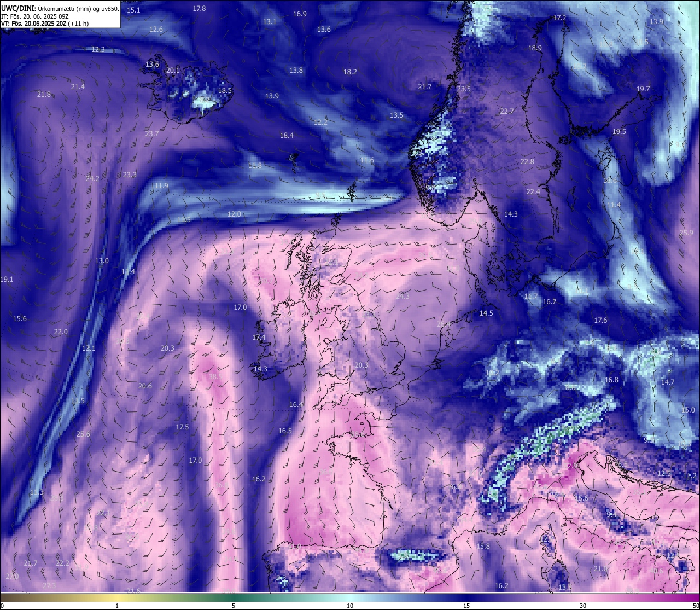Viewport: 700px width, 610px height.
Task: Select the 16.5 value label
Action: (x=285, y=431)
